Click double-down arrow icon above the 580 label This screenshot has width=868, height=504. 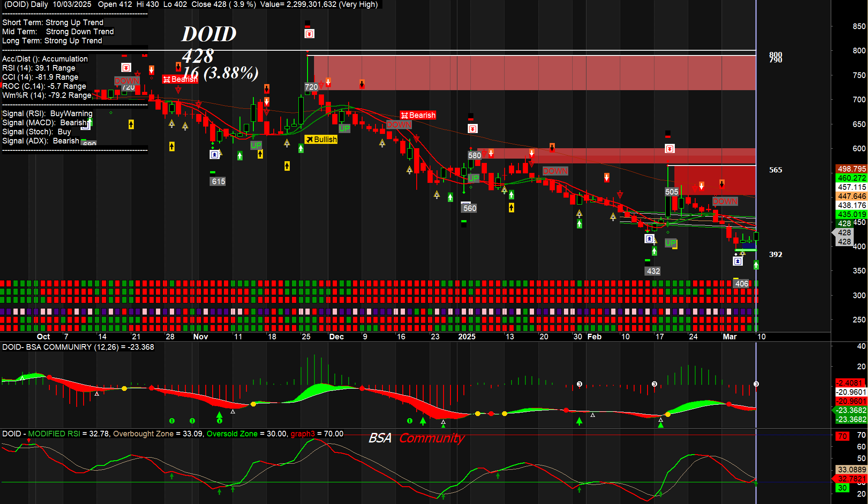473,129
